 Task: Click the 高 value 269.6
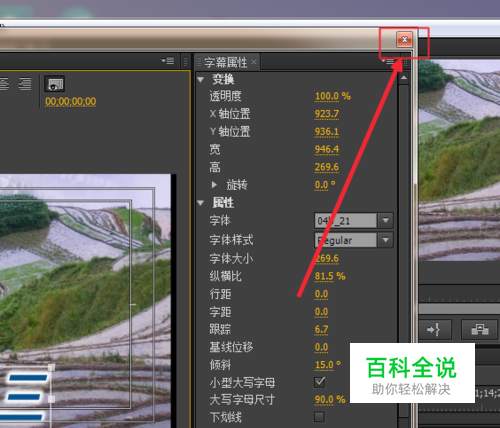[x=327, y=167]
